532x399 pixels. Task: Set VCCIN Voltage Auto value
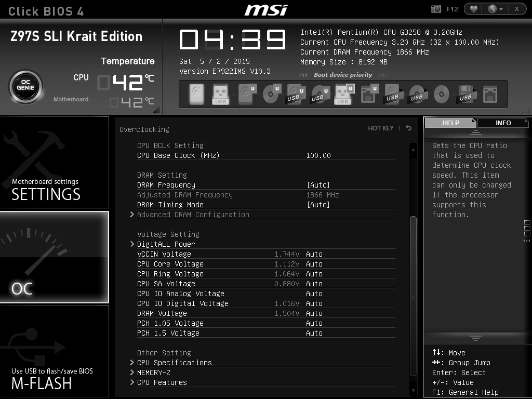click(x=314, y=254)
